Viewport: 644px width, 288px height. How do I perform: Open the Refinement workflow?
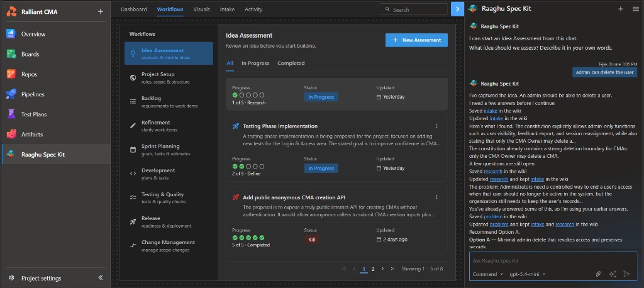pos(169,126)
